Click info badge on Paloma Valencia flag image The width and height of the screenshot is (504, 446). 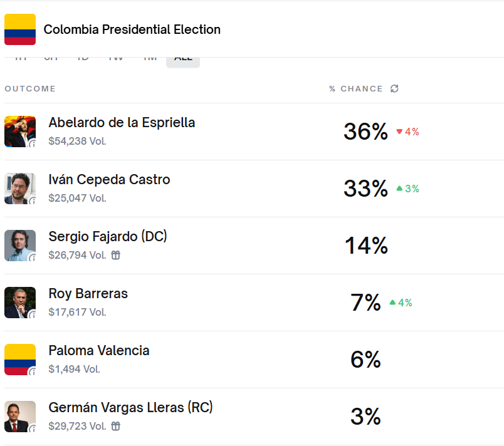[33, 371]
